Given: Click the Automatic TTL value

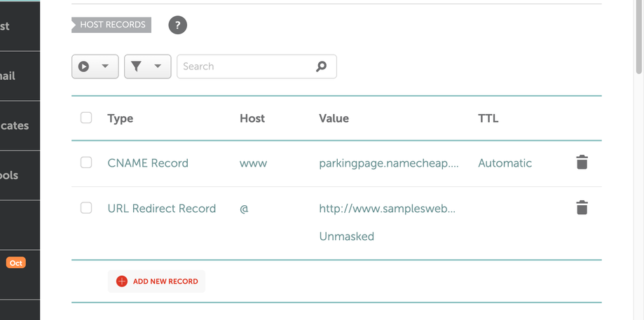Looking at the screenshot, I should 505,163.
